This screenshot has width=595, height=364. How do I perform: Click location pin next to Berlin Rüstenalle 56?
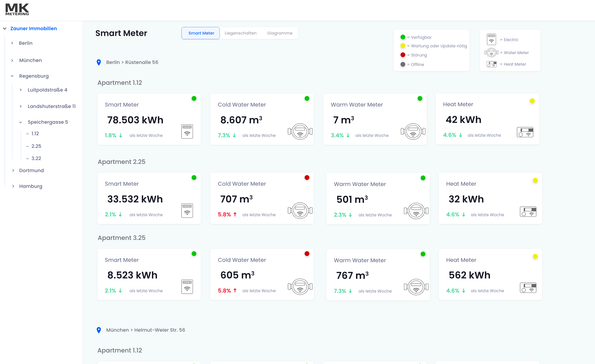99,62
